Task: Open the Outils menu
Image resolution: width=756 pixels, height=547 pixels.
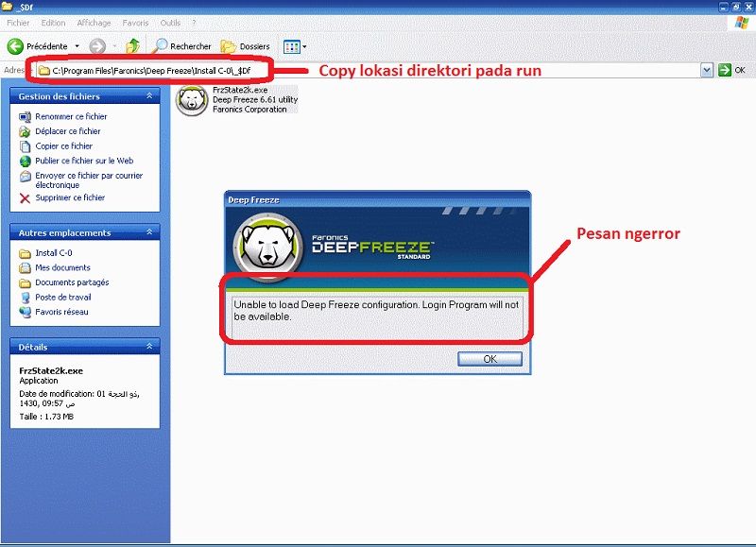Action: click(x=170, y=23)
